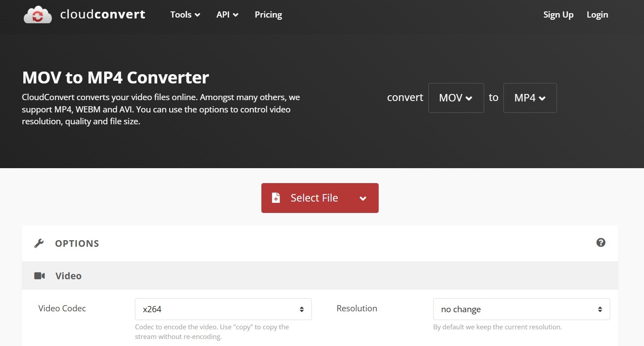Click the MOV to MP4 Converter heading
Viewport: 644px width, 346px height.
(116, 78)
